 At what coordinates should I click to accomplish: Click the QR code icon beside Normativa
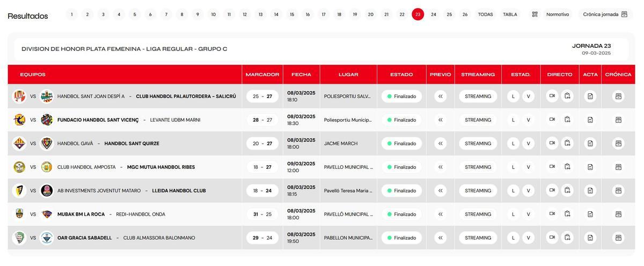point(535,14)
